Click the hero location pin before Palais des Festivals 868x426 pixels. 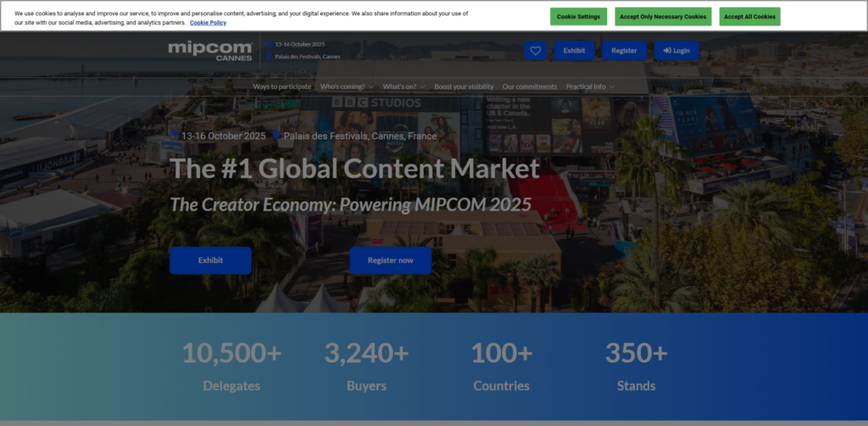[x=276, y=136]
